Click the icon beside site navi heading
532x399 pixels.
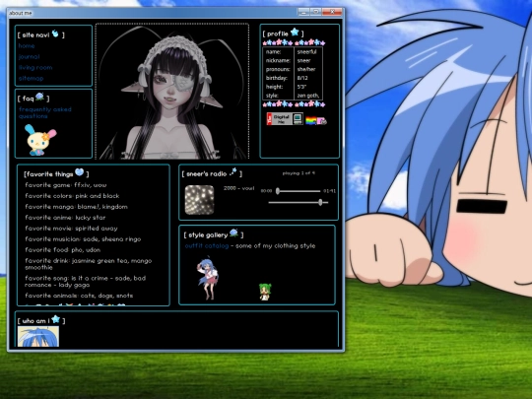pos(55,33)
